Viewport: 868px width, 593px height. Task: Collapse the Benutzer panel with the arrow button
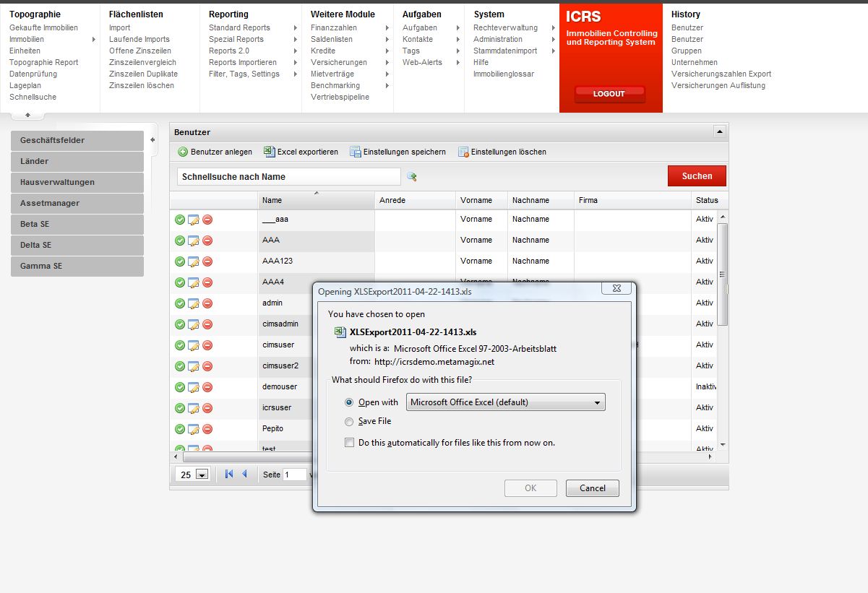tap(719, 132)
